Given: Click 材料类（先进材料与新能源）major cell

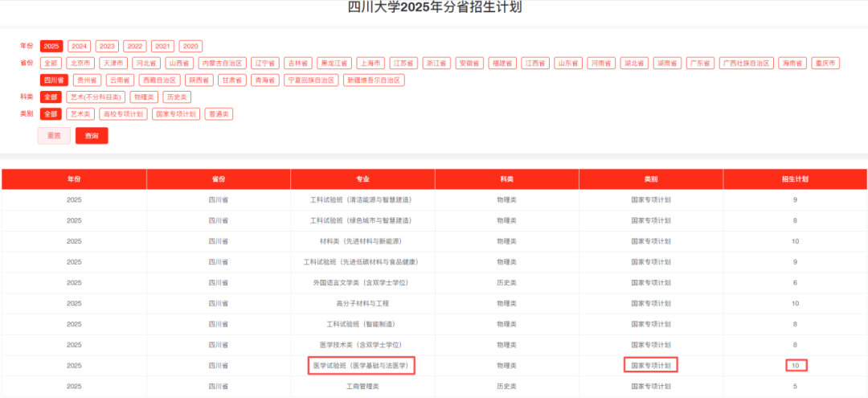Looking at the screenshot, I should pos(362,241).
